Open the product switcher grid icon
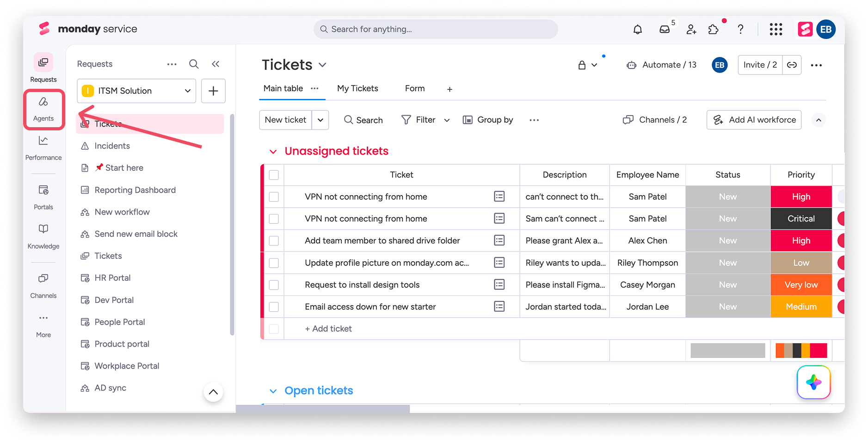The width and height of the screenshot is (868, 443). click(776, 30)
